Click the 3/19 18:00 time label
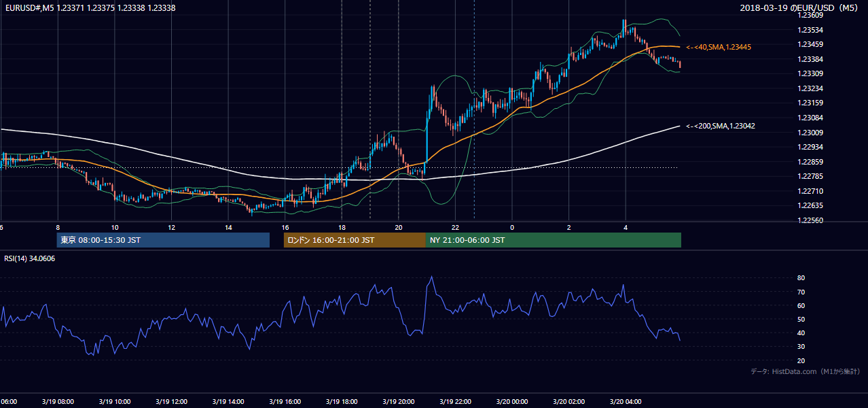The height and width of the screenshot is (408, 868). pos(342,402)
